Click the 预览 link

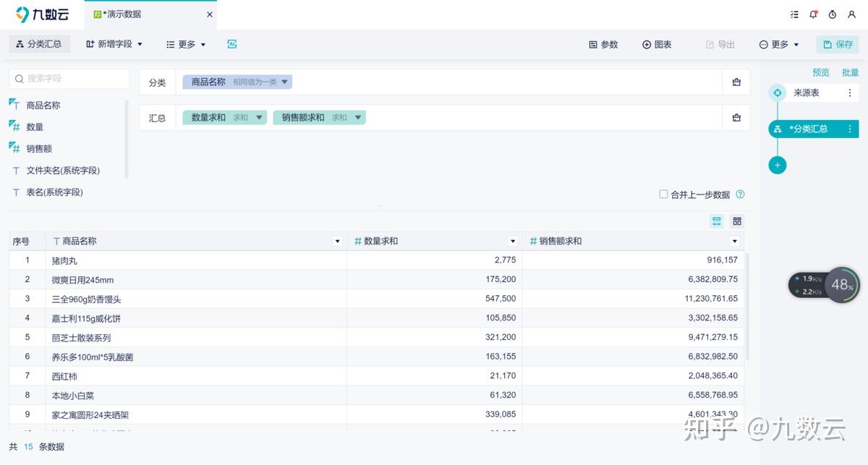821,72
